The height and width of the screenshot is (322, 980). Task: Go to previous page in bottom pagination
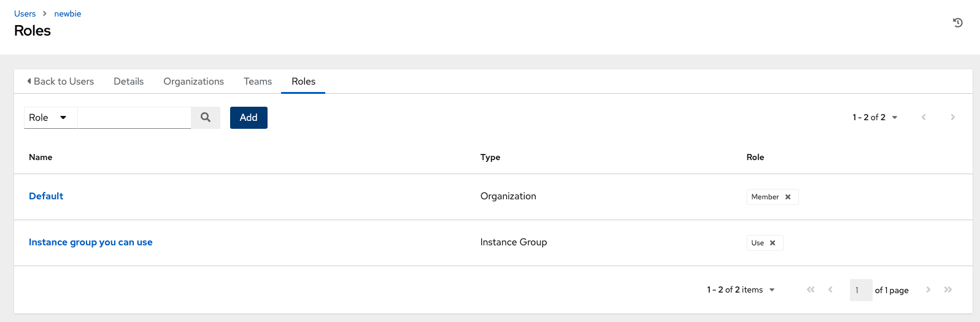(830, 289)
